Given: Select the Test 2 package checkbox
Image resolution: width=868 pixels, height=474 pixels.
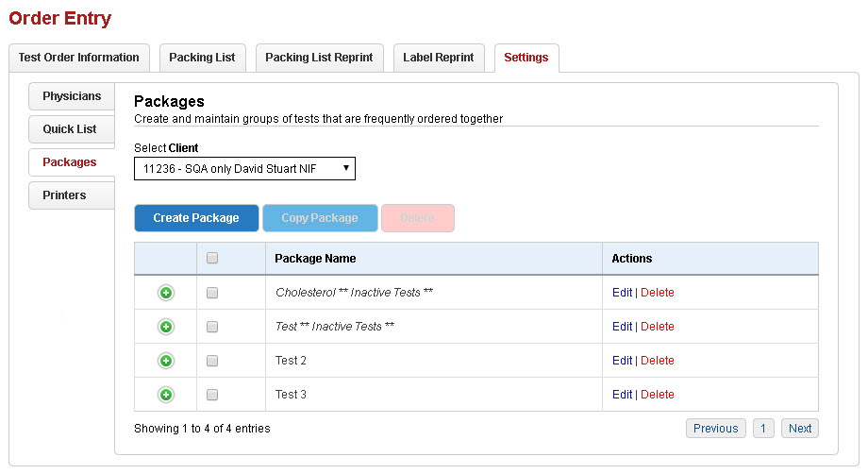Looking at the screenshot, I should [x=212, y=361].
